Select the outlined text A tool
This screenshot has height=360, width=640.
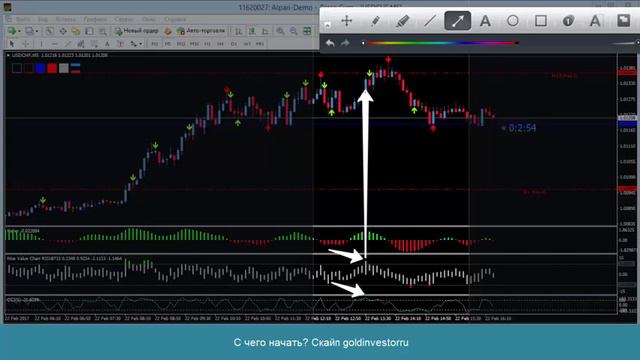[596, 21]
